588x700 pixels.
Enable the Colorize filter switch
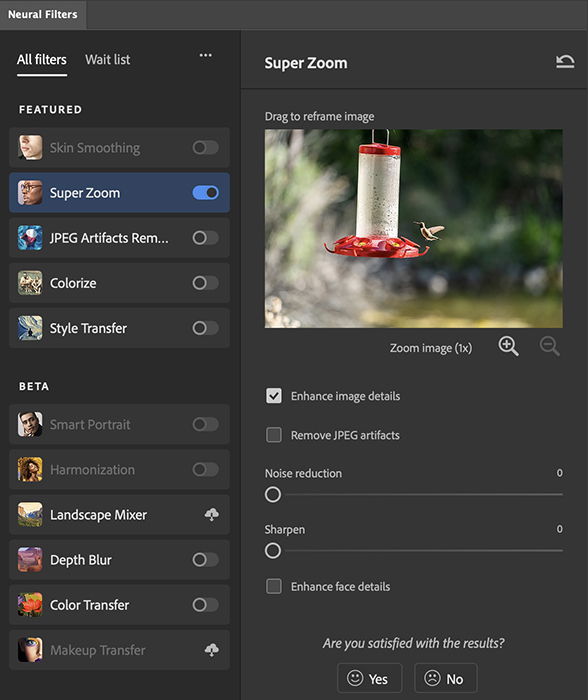[205, 283]
